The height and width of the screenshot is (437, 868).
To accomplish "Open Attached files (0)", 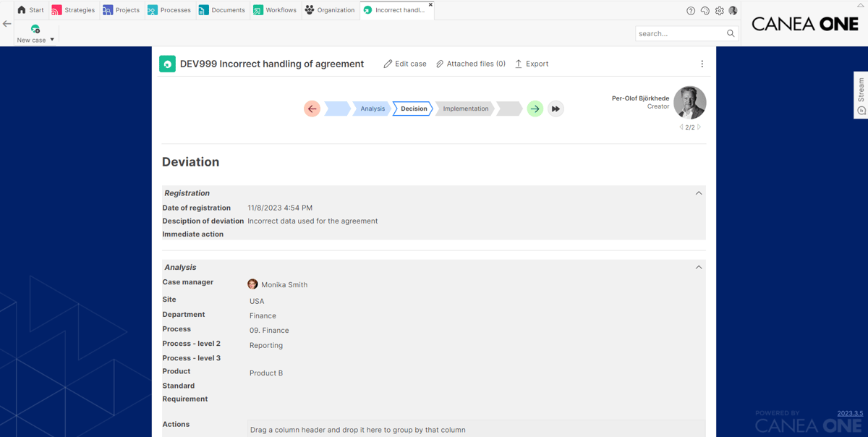I will (x=470, y=64).
